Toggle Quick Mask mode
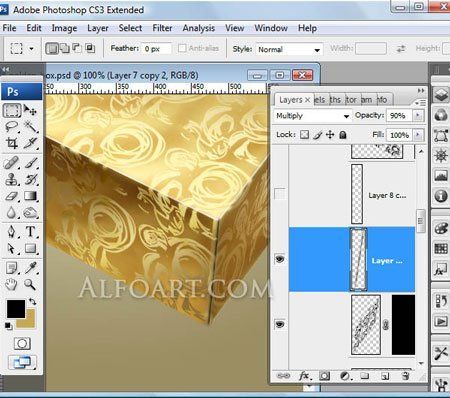The width and height of the screenshot is (450, 398). coord(22,343)
